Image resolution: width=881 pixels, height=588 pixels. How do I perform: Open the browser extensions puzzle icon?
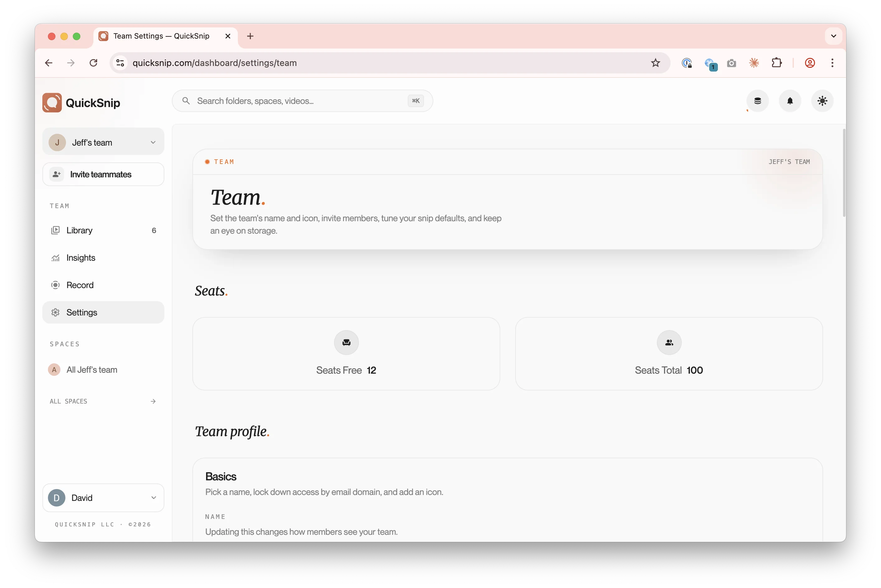coord(776,63)
